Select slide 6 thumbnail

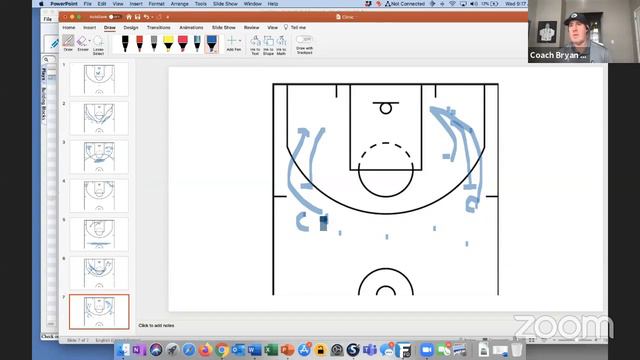tap(99, 273)
